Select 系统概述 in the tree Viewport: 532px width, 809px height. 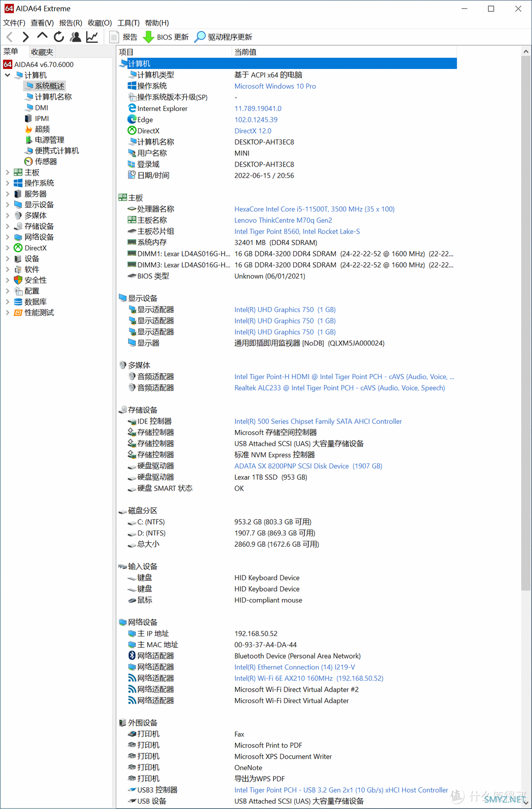tap(49, 86)
